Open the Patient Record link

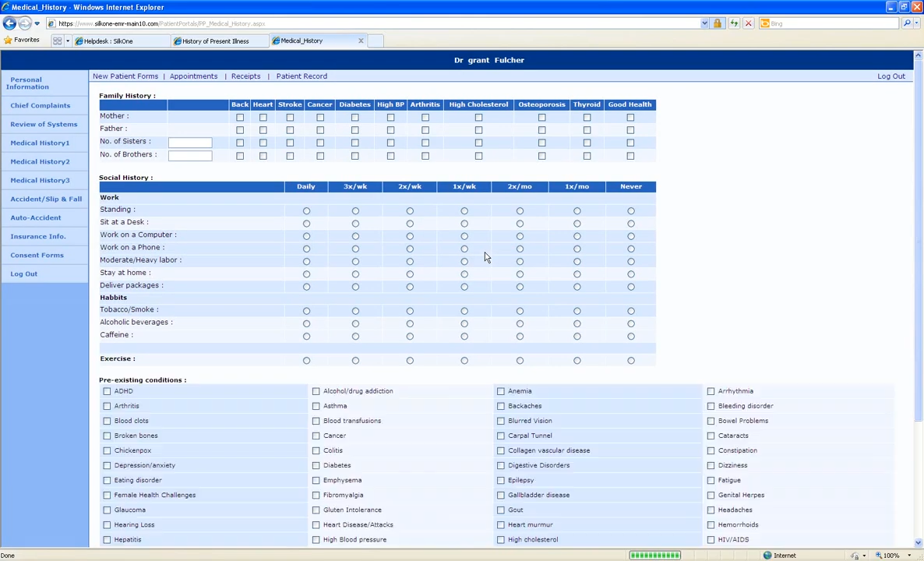click(x=302, y=76)
